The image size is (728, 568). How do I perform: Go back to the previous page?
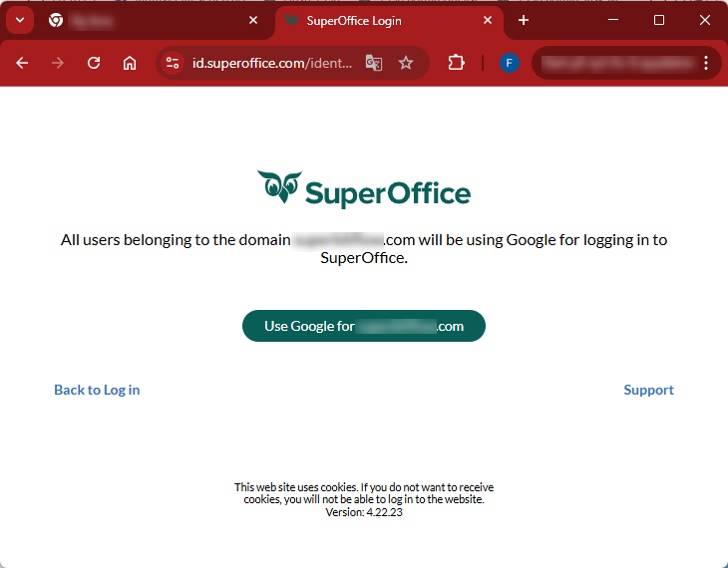click(x=22, y=63)
